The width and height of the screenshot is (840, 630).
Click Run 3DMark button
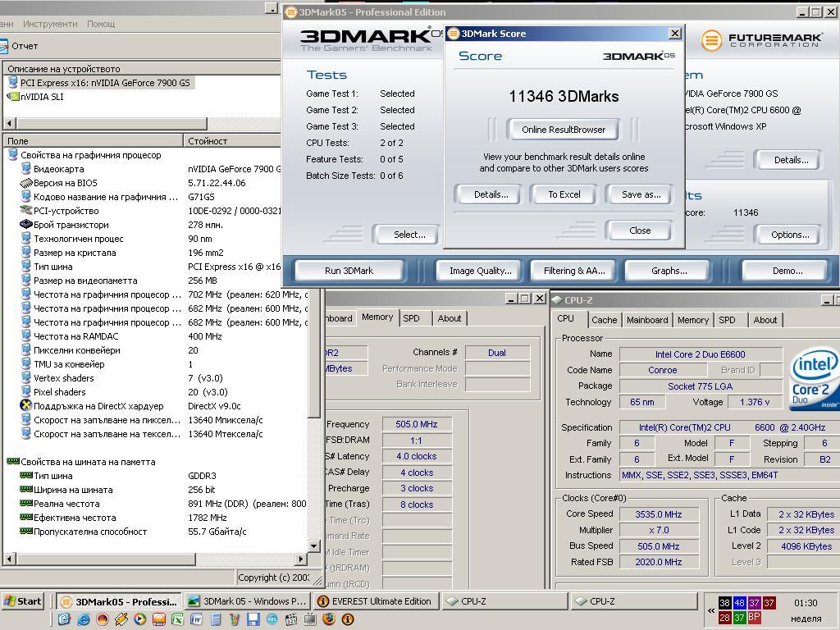coord(349,271)
